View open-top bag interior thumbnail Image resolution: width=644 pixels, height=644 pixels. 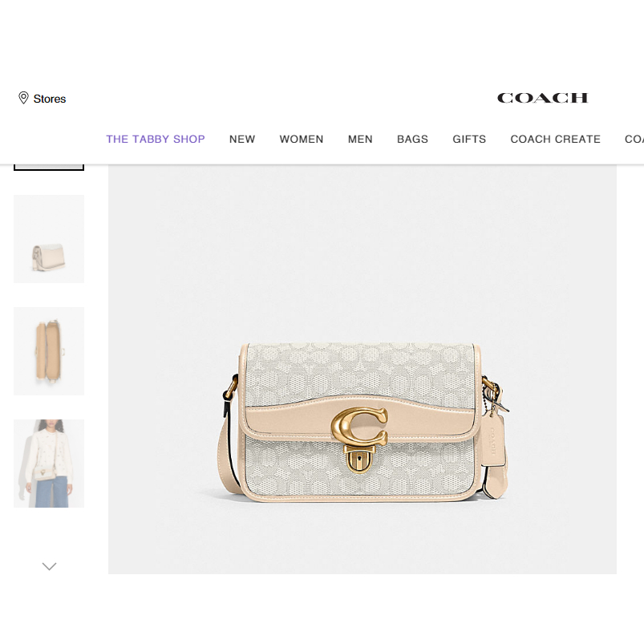[x=49, y=351]
